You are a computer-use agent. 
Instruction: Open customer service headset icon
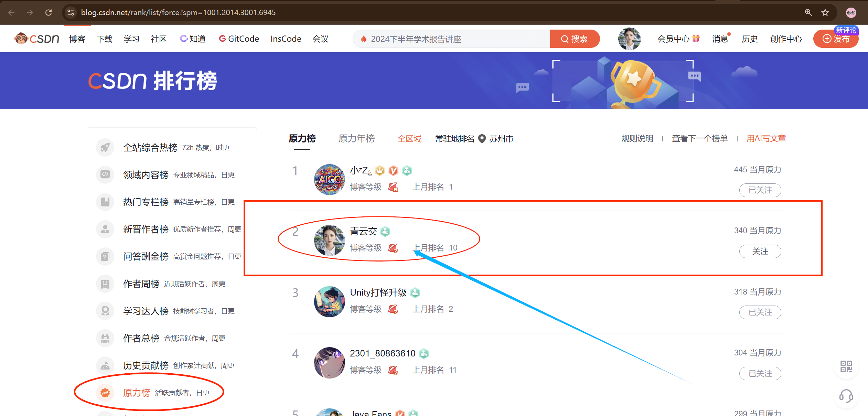click(846, 396)
